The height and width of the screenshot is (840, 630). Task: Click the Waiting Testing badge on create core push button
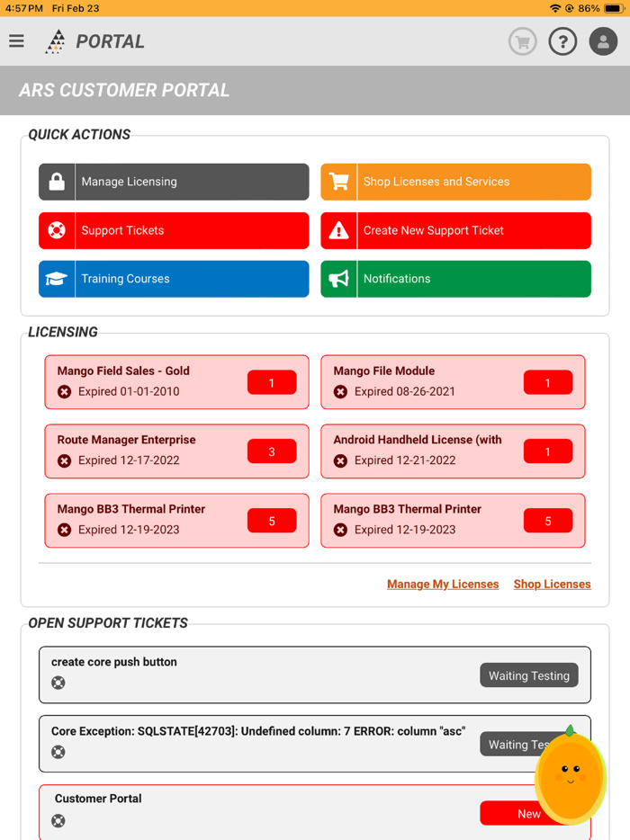click(x=529, y=675)
